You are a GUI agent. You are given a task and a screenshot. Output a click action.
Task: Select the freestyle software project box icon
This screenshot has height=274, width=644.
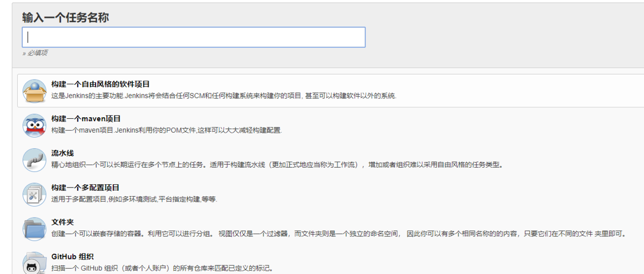pos(34,91)
